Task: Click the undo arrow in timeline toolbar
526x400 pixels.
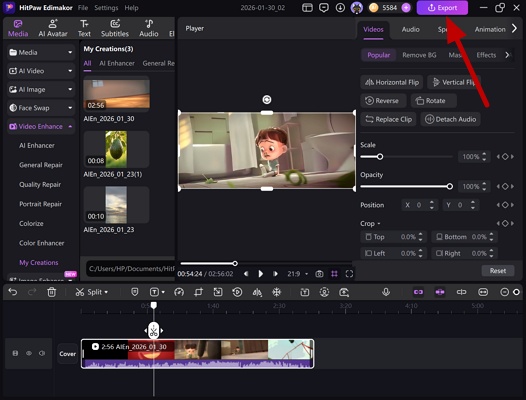Action: pos(13,292)
